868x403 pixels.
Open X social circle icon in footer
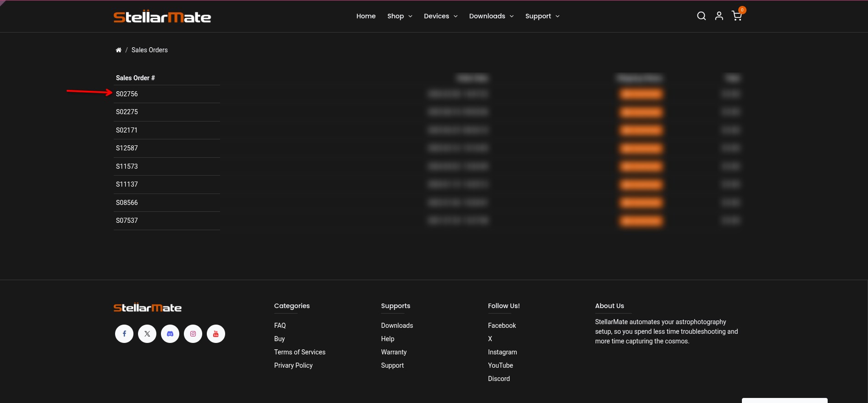(147, 334)
